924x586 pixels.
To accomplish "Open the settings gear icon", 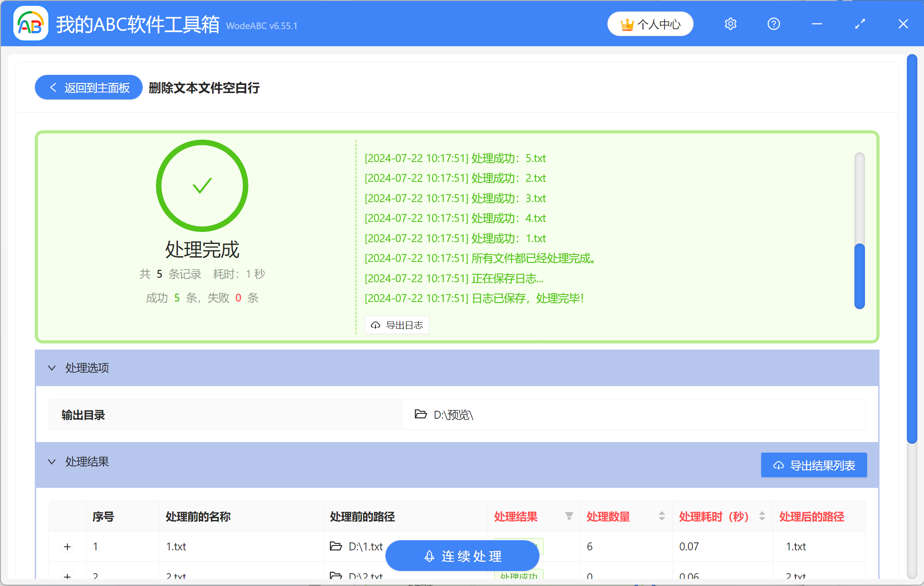I will point(730,24).
